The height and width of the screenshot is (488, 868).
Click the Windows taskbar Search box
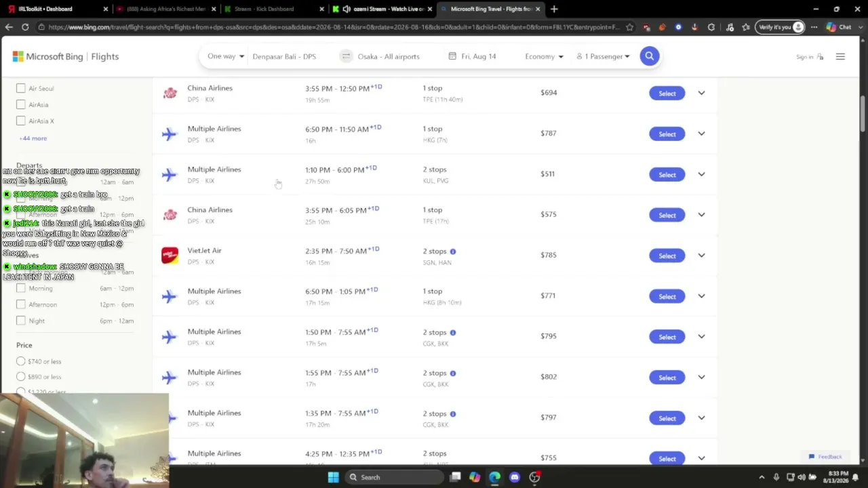[x=394, y=477]
